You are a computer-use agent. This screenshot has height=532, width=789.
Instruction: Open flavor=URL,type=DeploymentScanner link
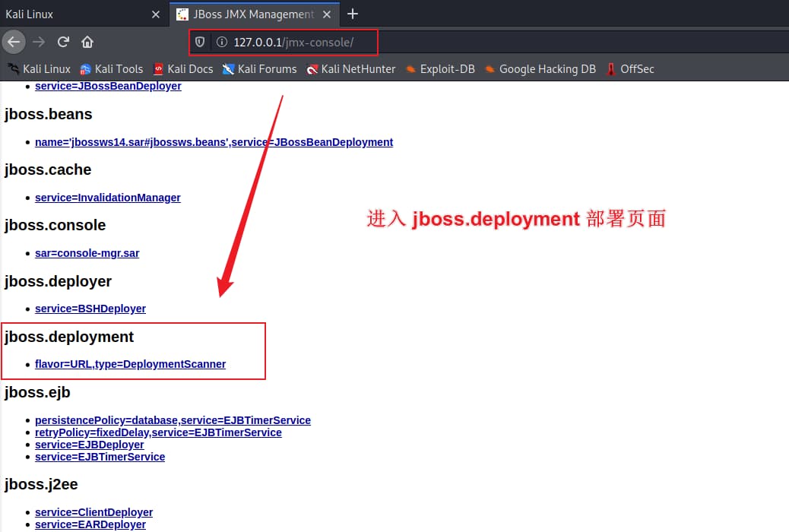tap(130, 364)
